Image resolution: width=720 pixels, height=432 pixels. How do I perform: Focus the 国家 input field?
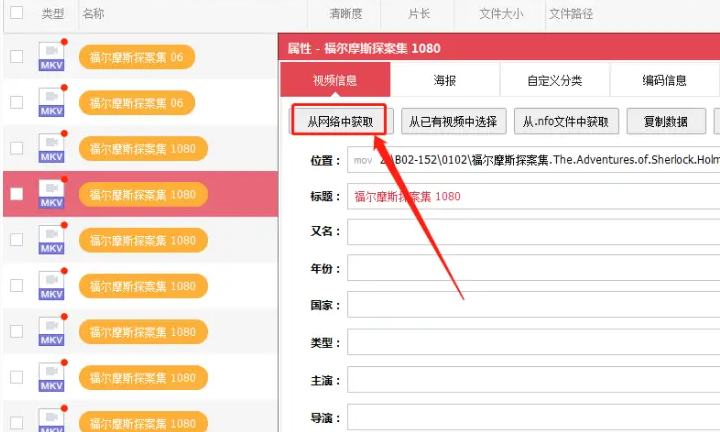click(x=534, y=304)
